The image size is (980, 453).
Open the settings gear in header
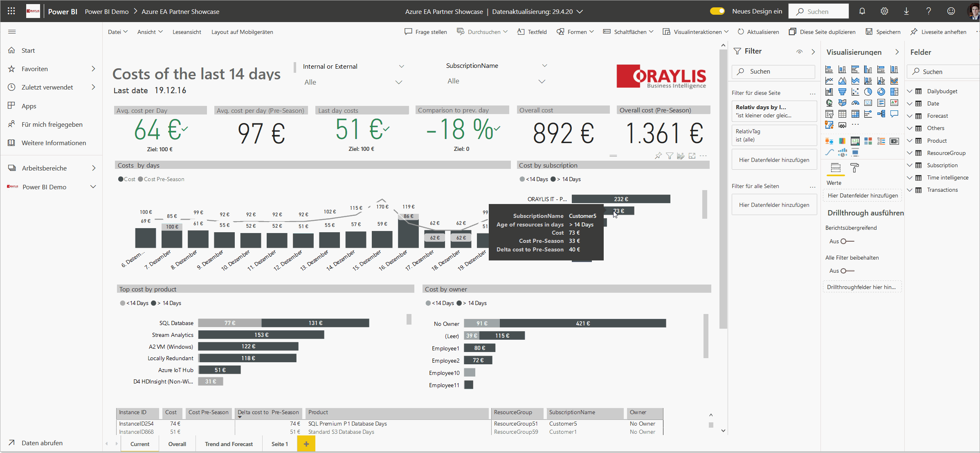[x=884, y=11]
